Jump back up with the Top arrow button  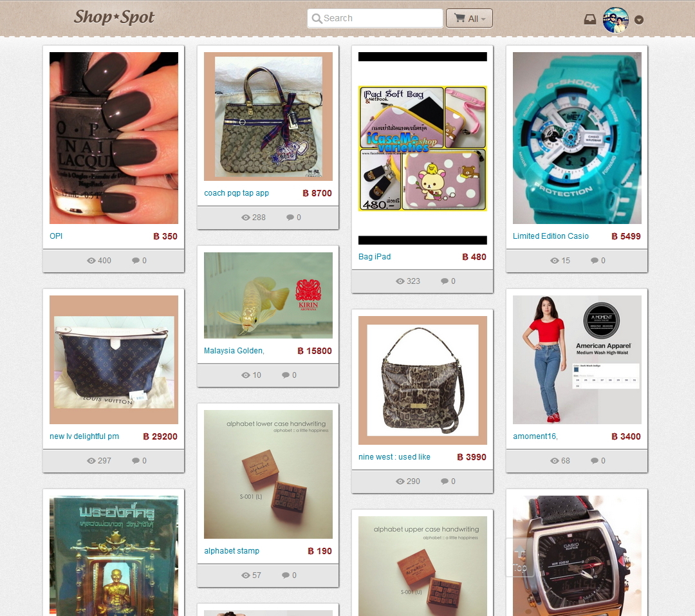click(519, 558)
